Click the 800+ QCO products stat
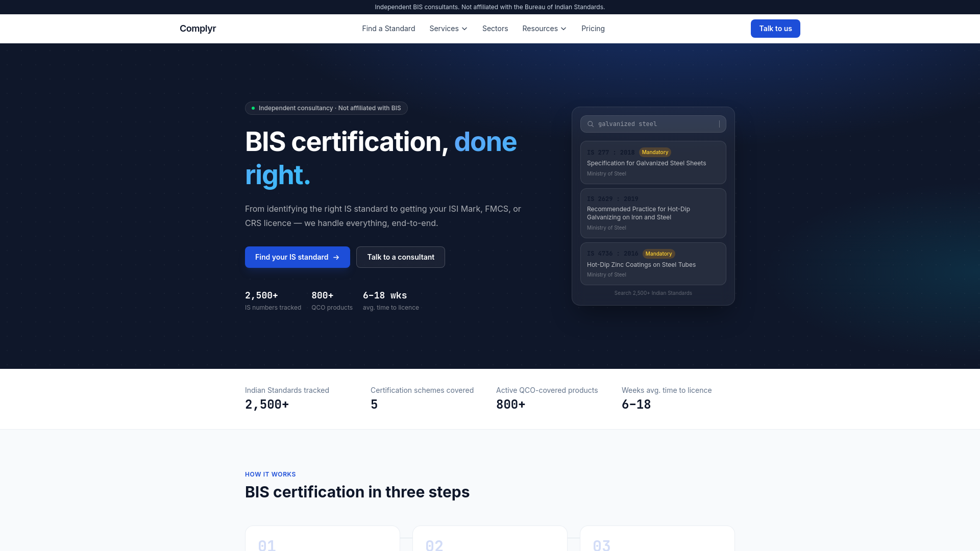The height and width of the screenshot is (551, 980). [332, 300]
